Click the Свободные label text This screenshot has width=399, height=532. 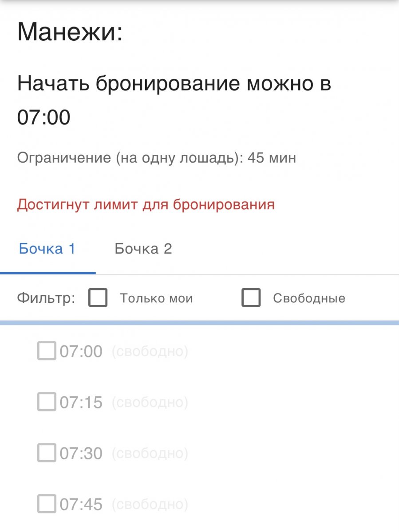(309, 298)
